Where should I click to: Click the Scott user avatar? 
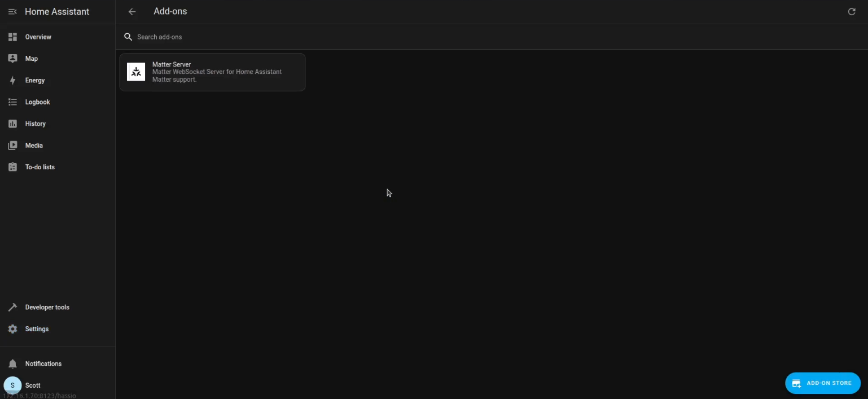click(12, 385)
